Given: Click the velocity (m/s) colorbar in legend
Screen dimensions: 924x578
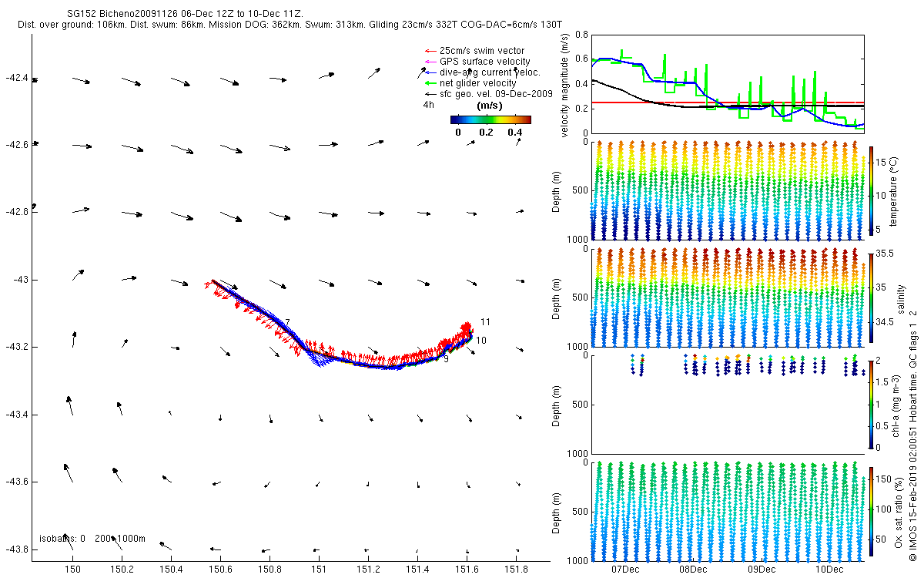Looking at the screenshot, I should click(490, 119).
